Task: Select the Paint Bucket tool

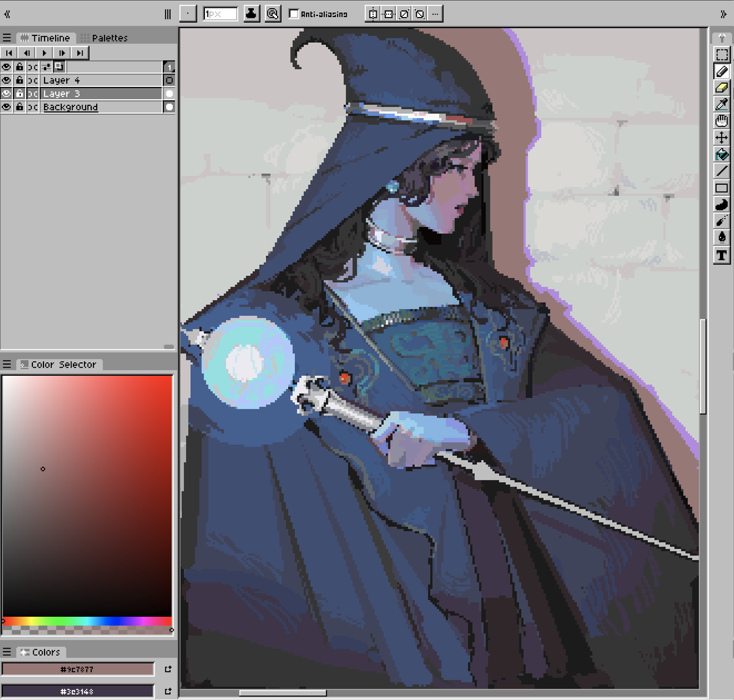Action: coord(722,154)
